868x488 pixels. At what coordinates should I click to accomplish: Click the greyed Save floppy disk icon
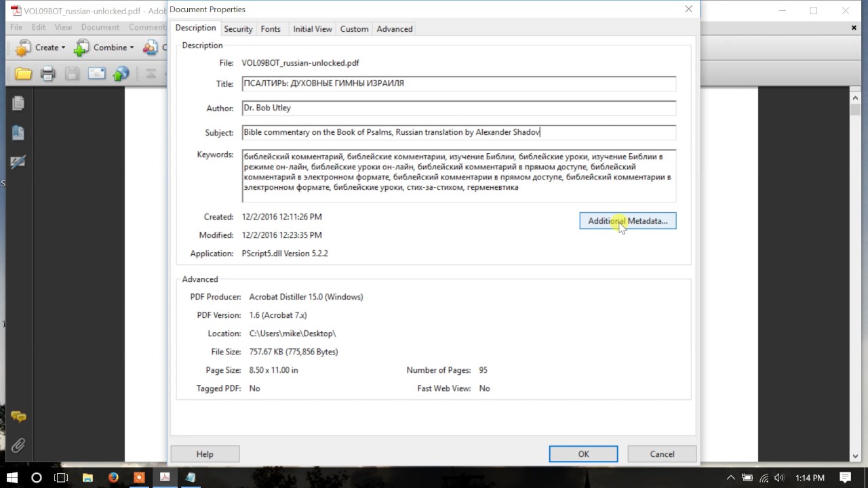pos(72,74)
